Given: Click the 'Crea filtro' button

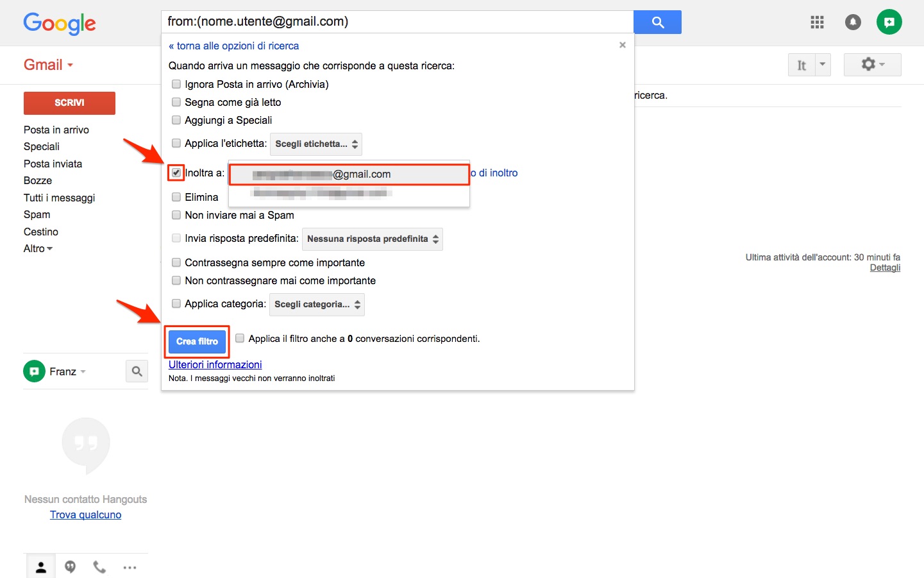Looking at the screenshot, I should [x=197, y=341].
